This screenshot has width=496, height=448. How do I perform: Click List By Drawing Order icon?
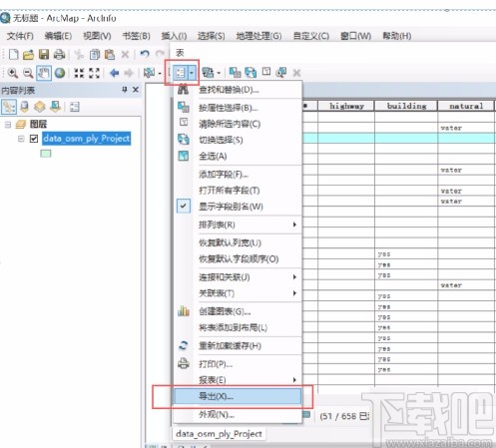click(x=9, y=107)
